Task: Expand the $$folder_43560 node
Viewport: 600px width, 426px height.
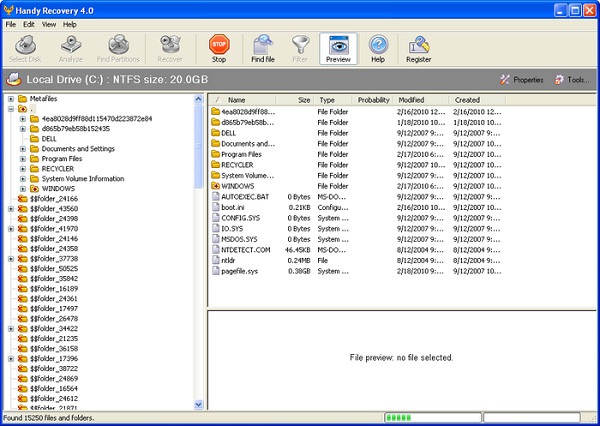Action: (x=11, y=209)
